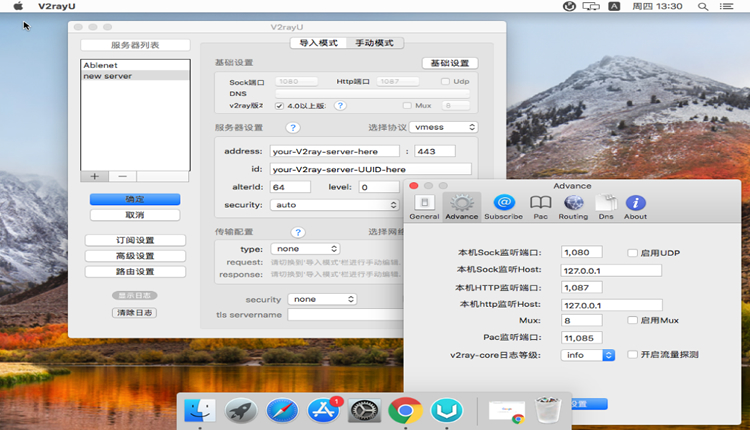The height and width of the screenshot is (430, 750).
Task: Click help icon beside 服务器设置
Action: pyautogui.click(x=293, y=128)
